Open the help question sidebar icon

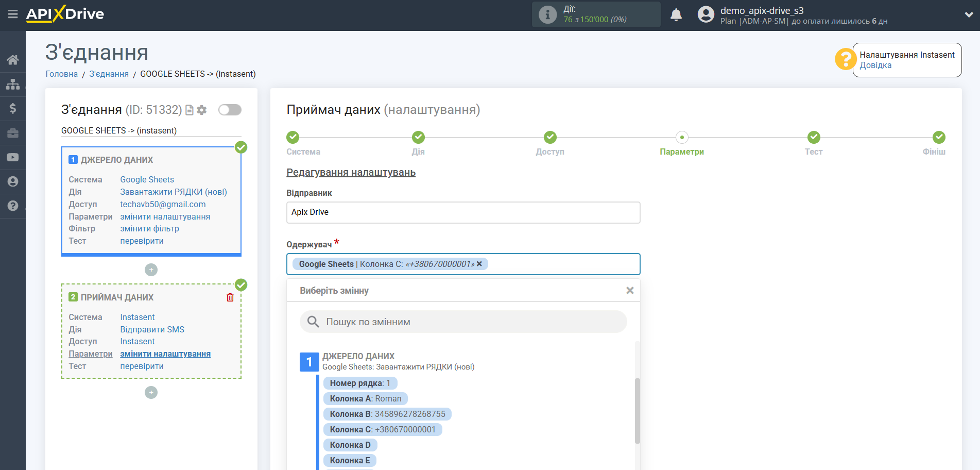click(x=13, y=206)
